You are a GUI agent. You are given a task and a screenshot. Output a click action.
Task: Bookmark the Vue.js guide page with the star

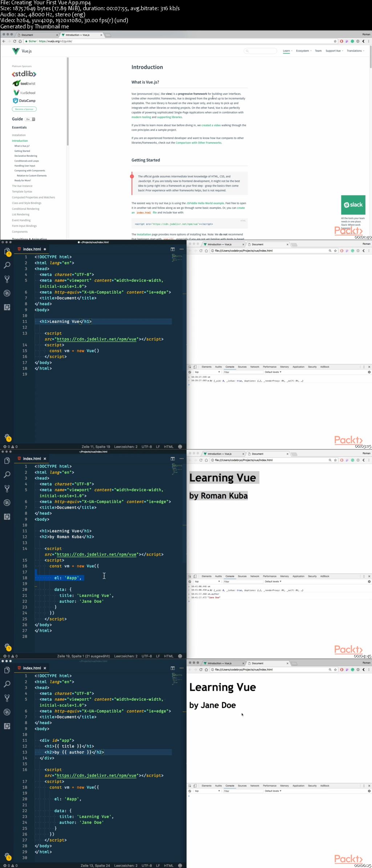coord(335,41)
